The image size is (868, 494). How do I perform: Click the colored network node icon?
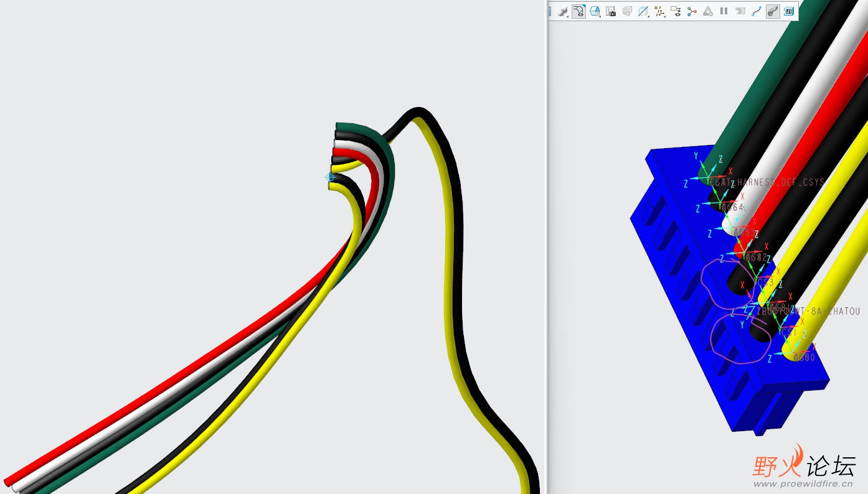[x=692, y=11]
